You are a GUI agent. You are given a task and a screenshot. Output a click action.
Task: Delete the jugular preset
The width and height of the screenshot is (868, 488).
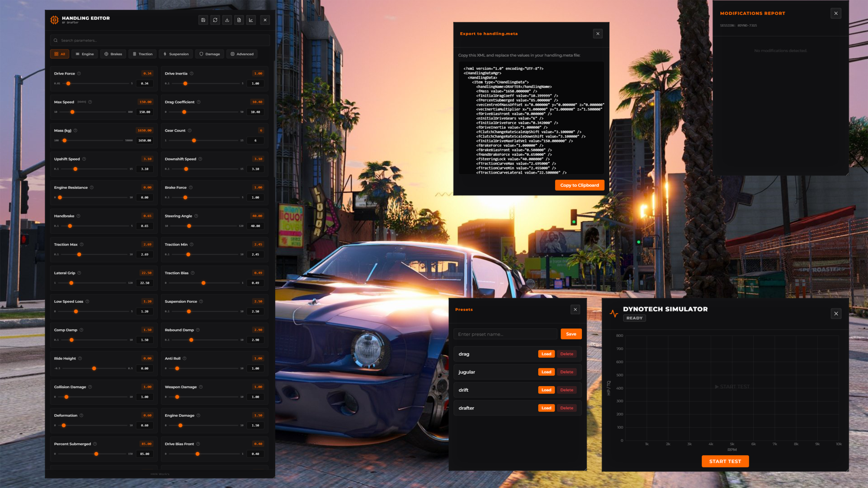pyautogui.click(x=567, y=372)
